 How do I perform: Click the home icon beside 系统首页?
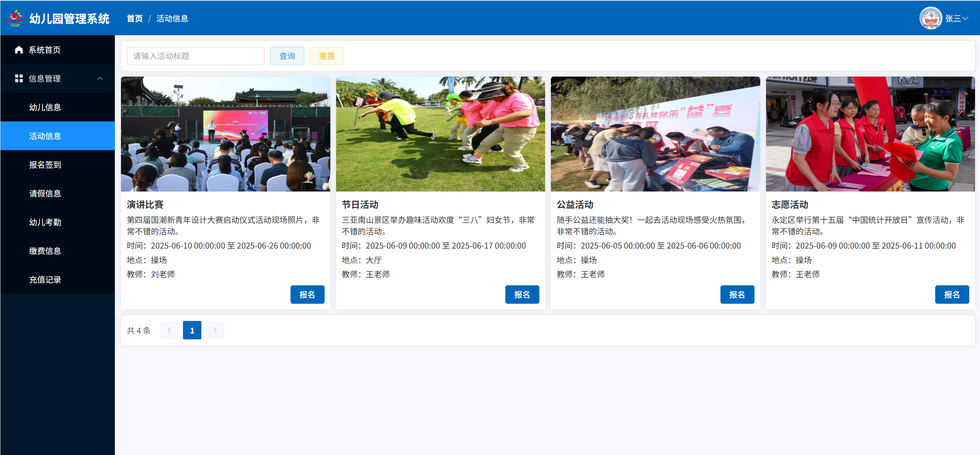[x=19, y=50]
